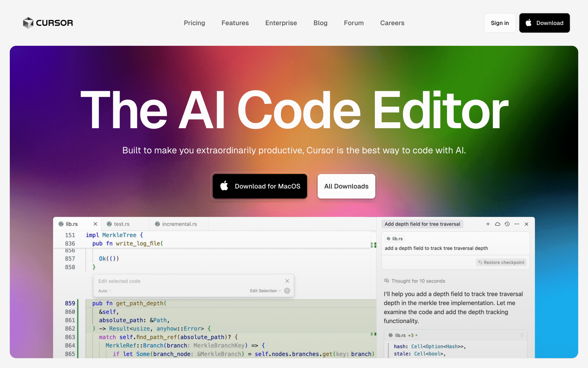Image resolution: width=588 pixels, height=368 pixels.
Task: Click line number 863
Action: 70,337
